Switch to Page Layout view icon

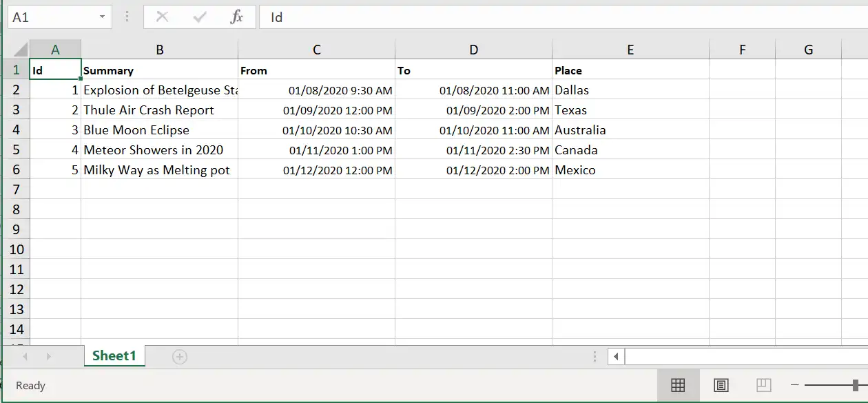721,385
